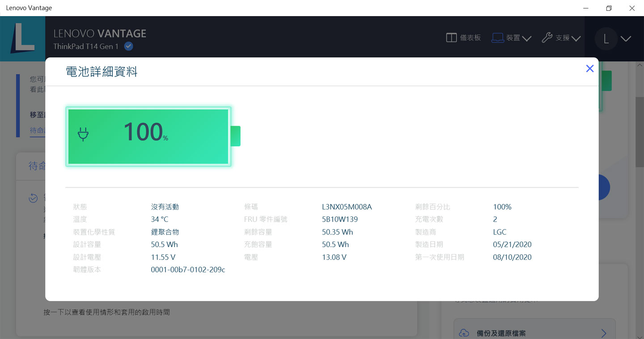The image size is (644, 339).
Task: Expand the 裝置 dropdown chevron
Action: point(526,38)
